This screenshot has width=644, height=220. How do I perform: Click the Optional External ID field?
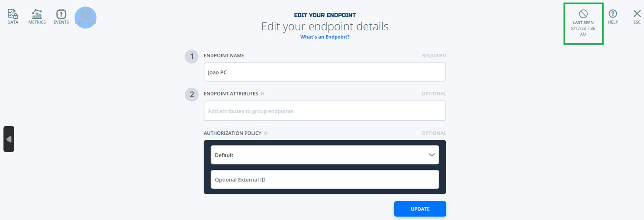tap(325, 179)
